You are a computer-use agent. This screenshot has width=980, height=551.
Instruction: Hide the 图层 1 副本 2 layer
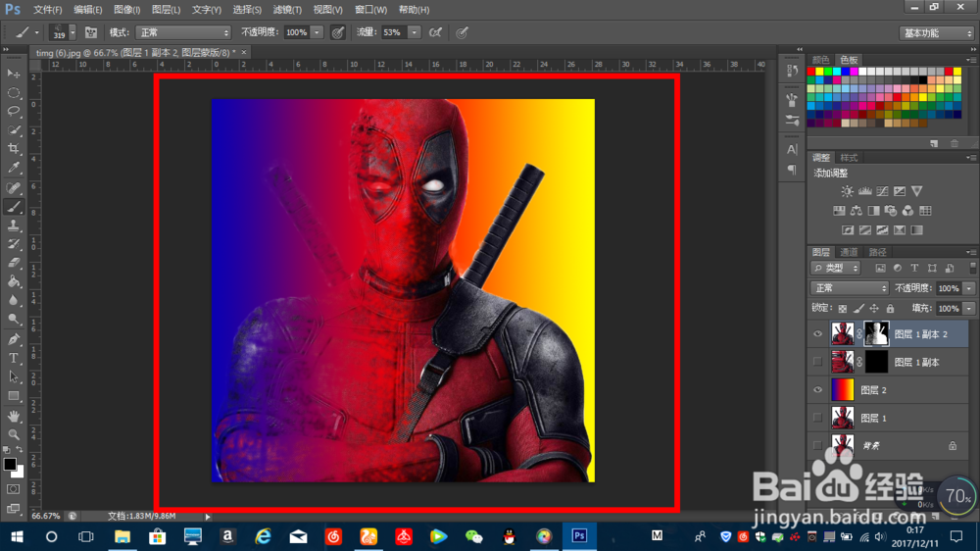pyautogui.click(x=818, y=334)
